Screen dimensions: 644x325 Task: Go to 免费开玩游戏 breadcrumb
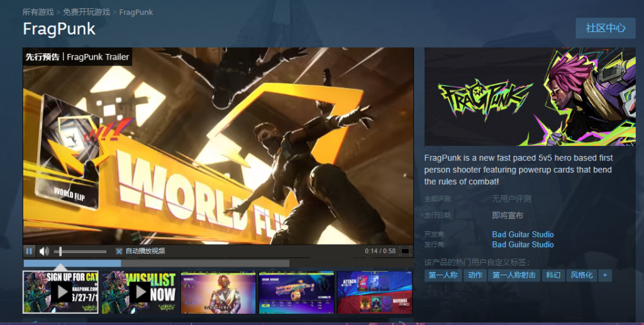(86, 12)
